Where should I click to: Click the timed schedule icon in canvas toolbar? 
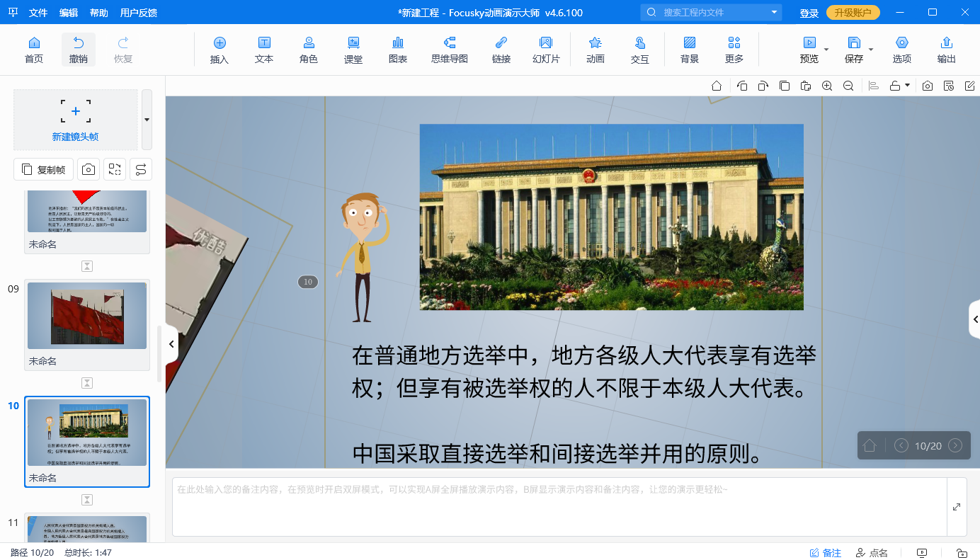click(x=949, y=86)
